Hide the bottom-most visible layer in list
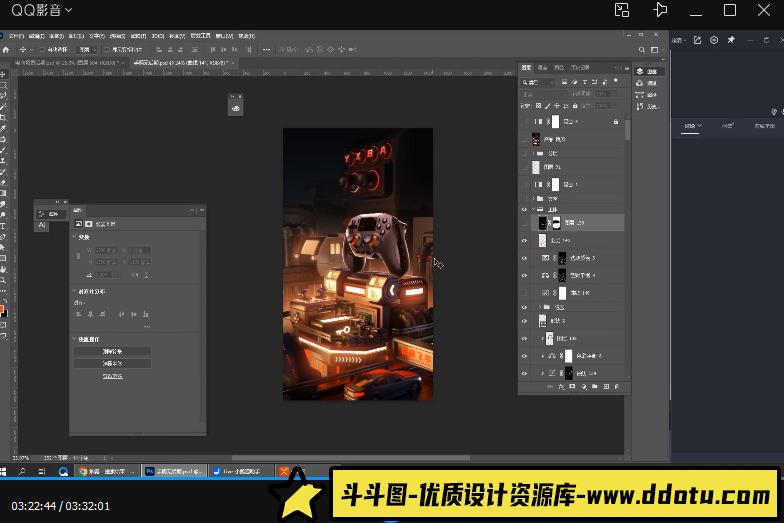This screenshot has width=784, height=523. pos(524,373)
